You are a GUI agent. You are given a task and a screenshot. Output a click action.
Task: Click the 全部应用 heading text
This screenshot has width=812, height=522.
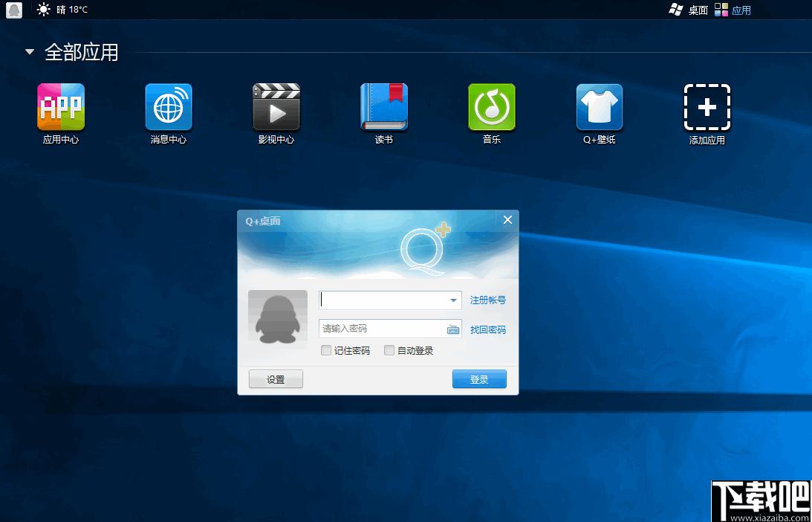(x=81, y=52)
